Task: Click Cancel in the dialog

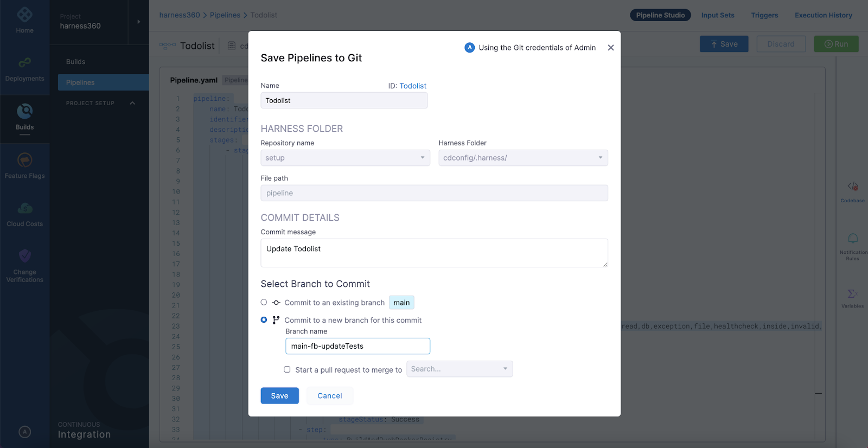Action: click(330, 396)
